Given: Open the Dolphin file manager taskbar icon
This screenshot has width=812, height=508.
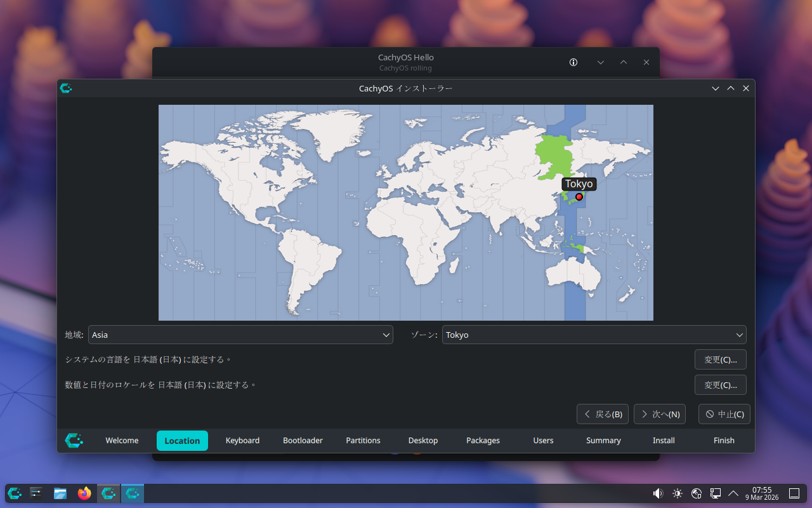Looking at the screenshot, I should [60, 493].
